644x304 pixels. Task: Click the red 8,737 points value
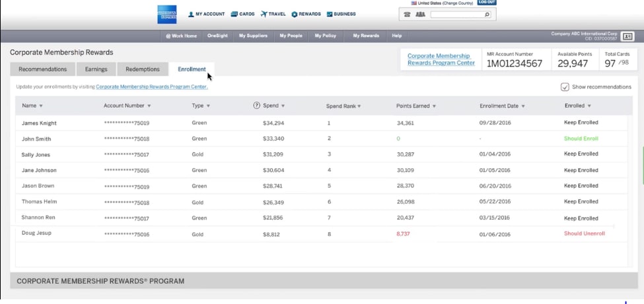pos(404,234)
